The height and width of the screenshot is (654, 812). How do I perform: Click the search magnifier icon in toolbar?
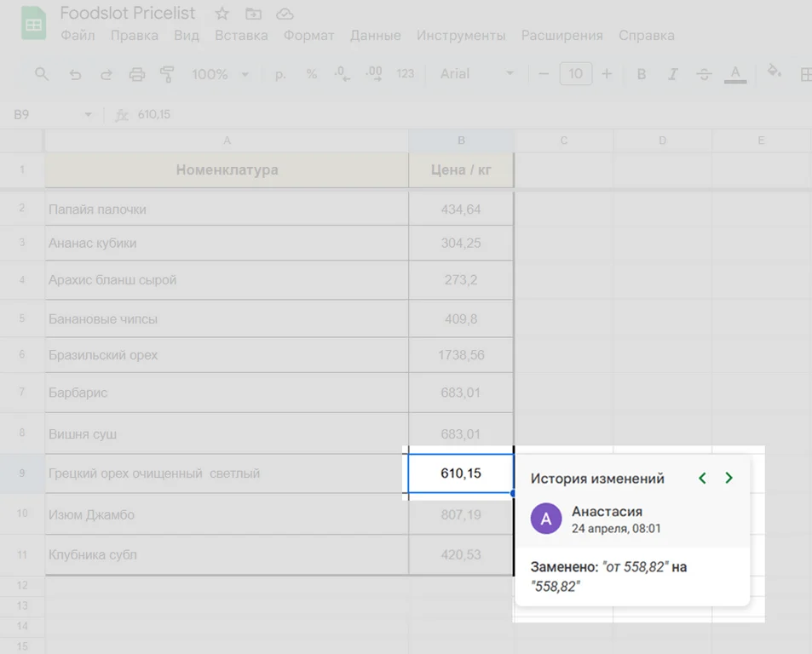click(42, 74)
